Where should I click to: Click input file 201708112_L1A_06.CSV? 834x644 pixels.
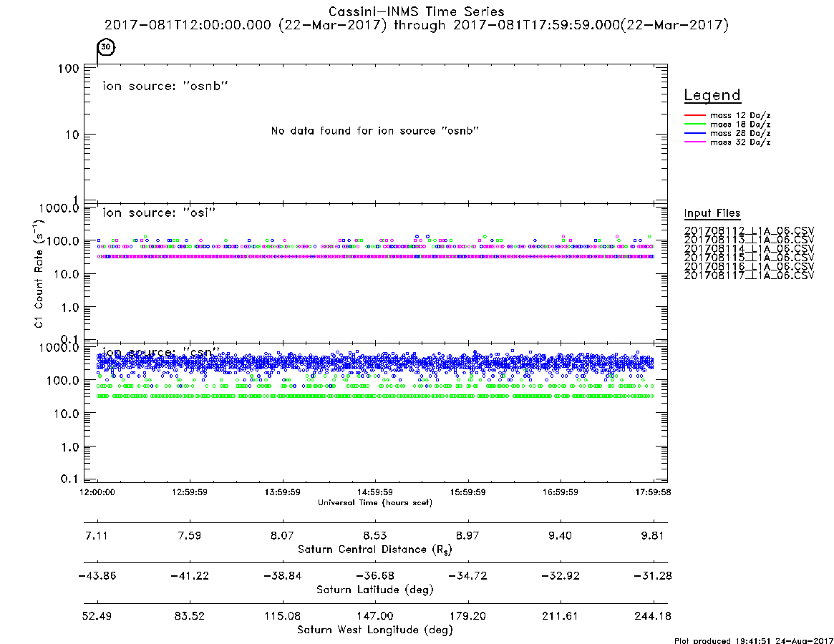749,231
